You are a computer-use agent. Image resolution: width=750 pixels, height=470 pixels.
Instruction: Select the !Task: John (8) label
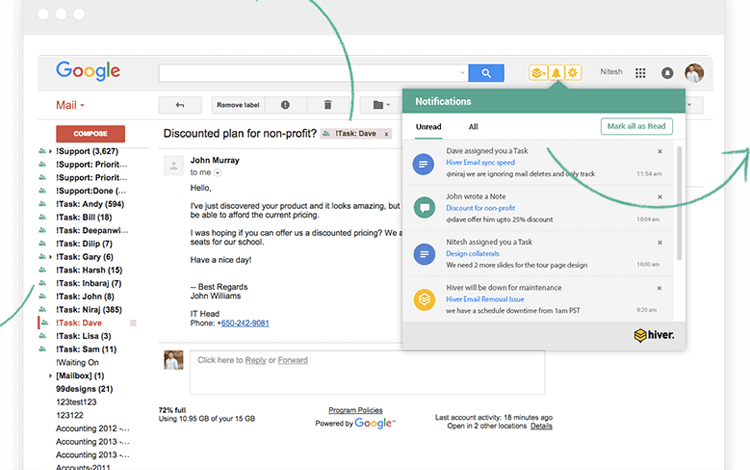pyautogui.click(x=85, y=296)
